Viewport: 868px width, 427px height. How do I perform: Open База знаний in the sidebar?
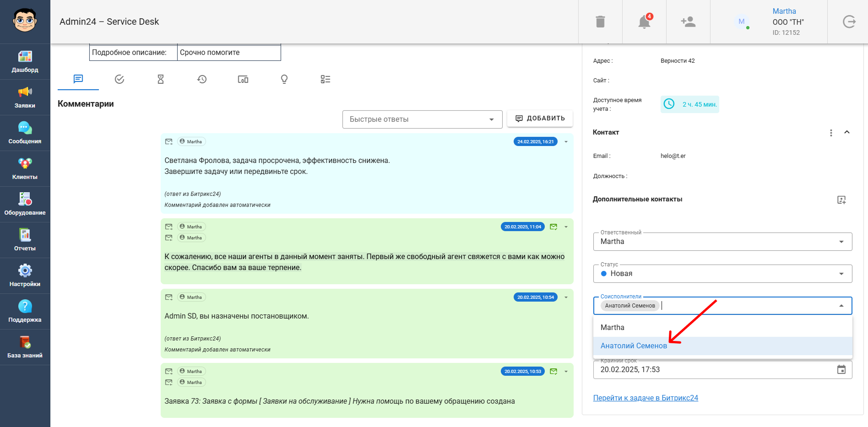coord(25,347)
